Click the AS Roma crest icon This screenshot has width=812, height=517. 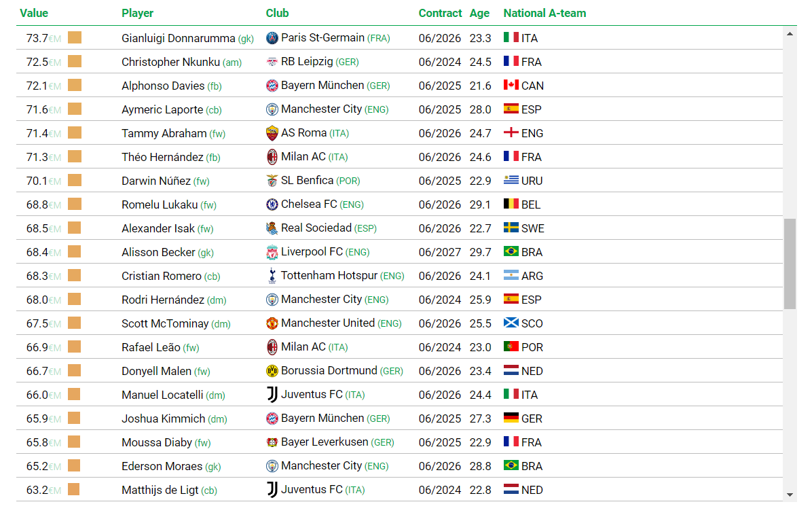[x=272, y=133]
